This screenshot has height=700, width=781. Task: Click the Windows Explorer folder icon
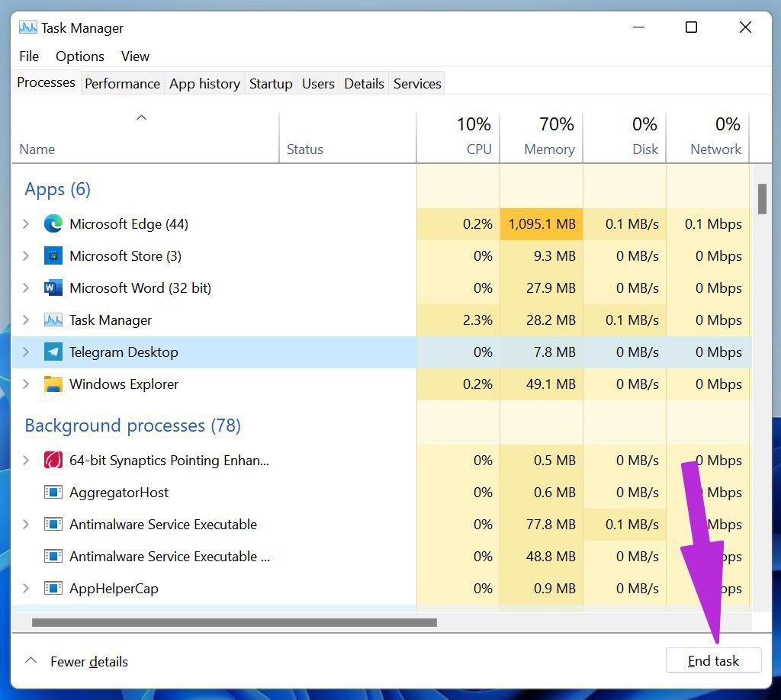pyautogui.click(x=53, y=384)
